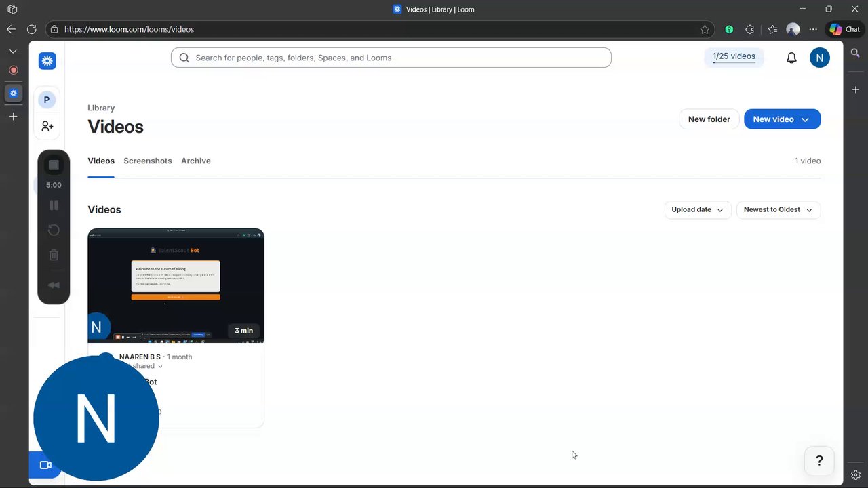Click the site lock icon in address bar
This screenshot has height=488, width=868.
pos(54,29)
